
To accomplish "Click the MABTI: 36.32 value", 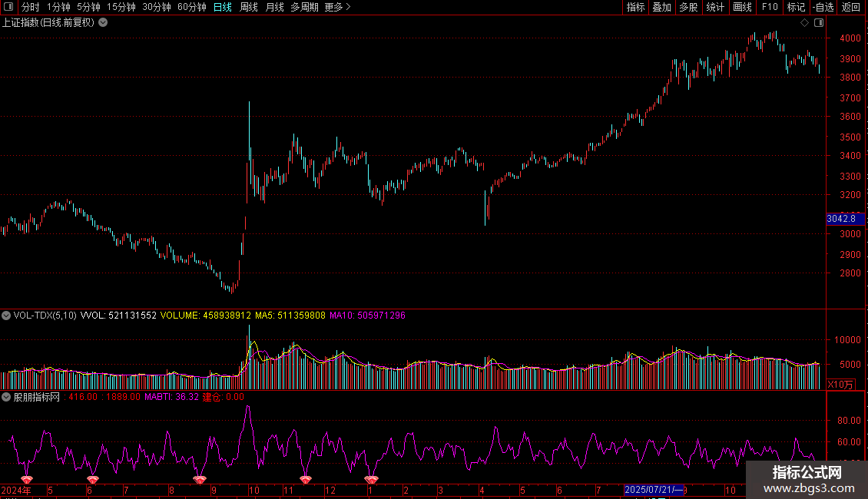I will pyautogui.click(x=171, y=397).
